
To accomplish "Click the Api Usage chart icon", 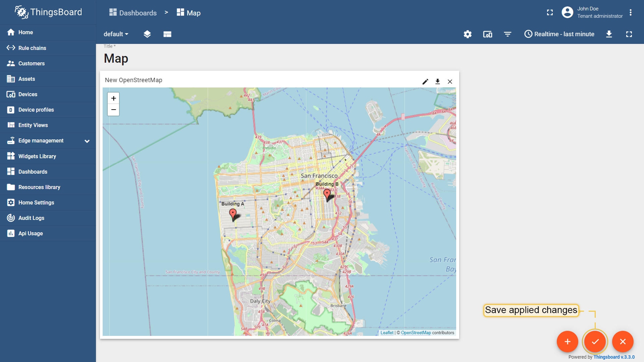I will [x=11, y=233].
